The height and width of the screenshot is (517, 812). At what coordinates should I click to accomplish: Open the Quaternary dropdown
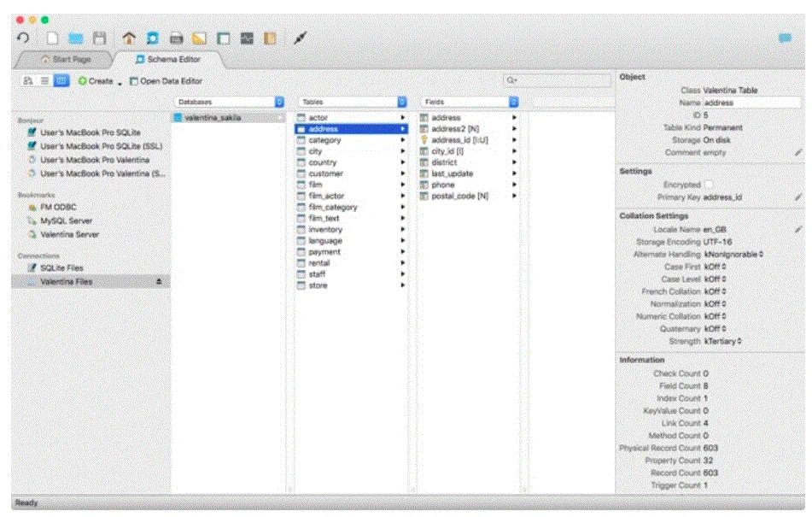click(x=716, y=329)
